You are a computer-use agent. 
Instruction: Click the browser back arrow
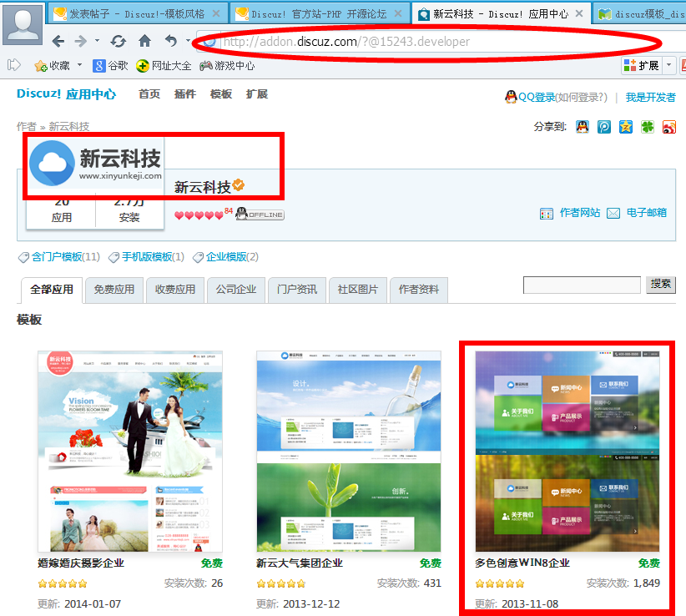coord(58,42)
